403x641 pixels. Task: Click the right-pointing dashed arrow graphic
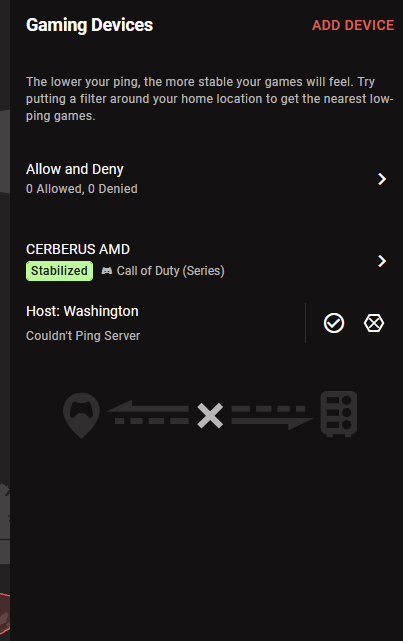(272, 417)
